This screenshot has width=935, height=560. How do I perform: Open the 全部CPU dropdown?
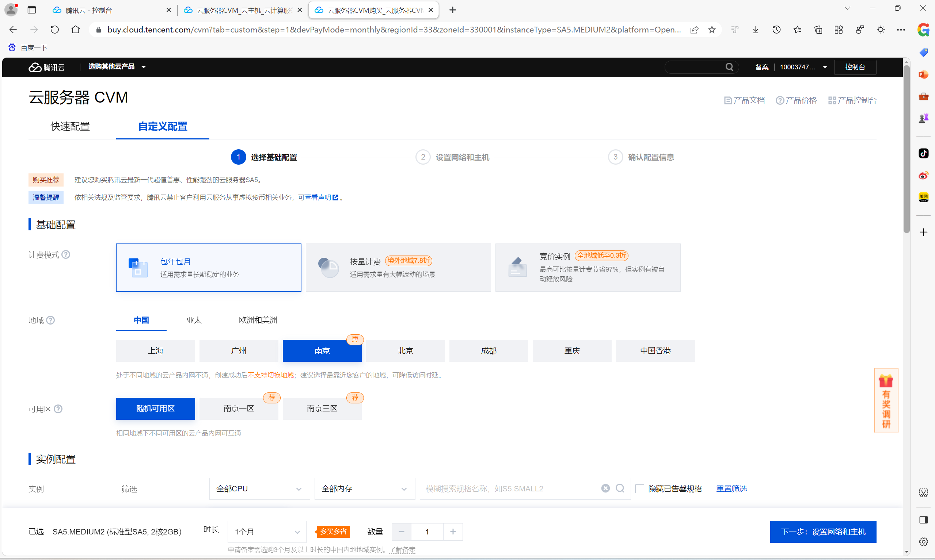(x=259, y=489)
